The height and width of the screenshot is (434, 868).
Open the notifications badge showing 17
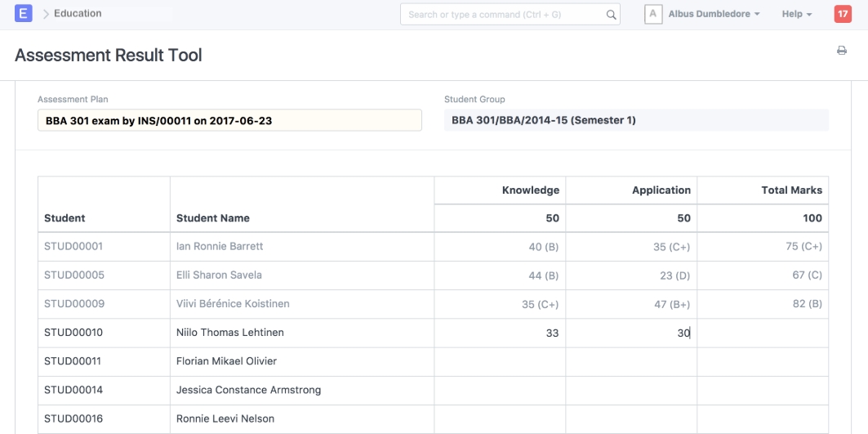[x=843, y=14]
